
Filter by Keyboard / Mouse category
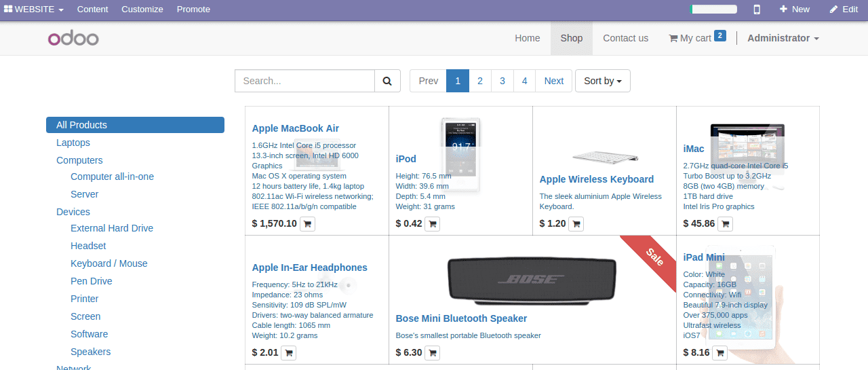point(109,263)
